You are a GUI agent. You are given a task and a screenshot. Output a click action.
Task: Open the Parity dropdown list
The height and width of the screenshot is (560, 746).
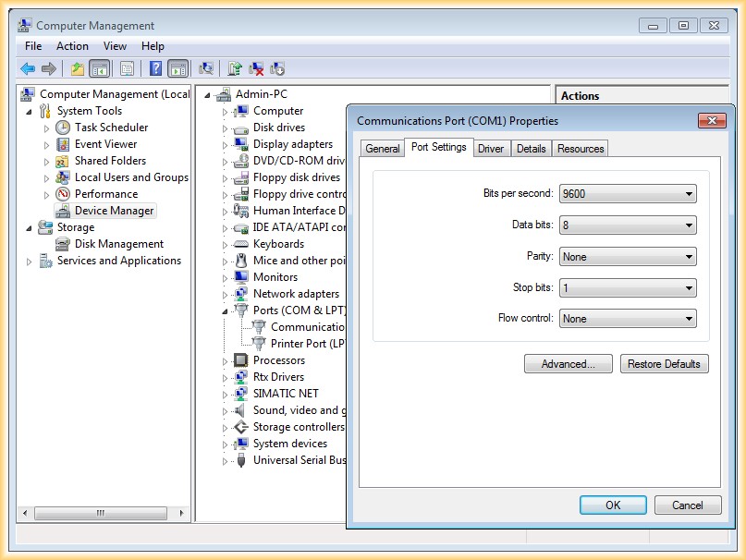(x=628, y=257)
